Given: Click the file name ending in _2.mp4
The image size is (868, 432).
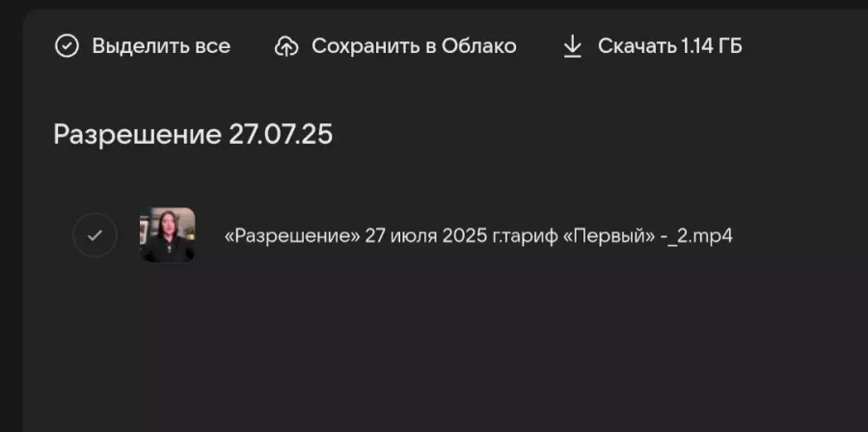Looking at the screenshot, I should click(478, 235).
